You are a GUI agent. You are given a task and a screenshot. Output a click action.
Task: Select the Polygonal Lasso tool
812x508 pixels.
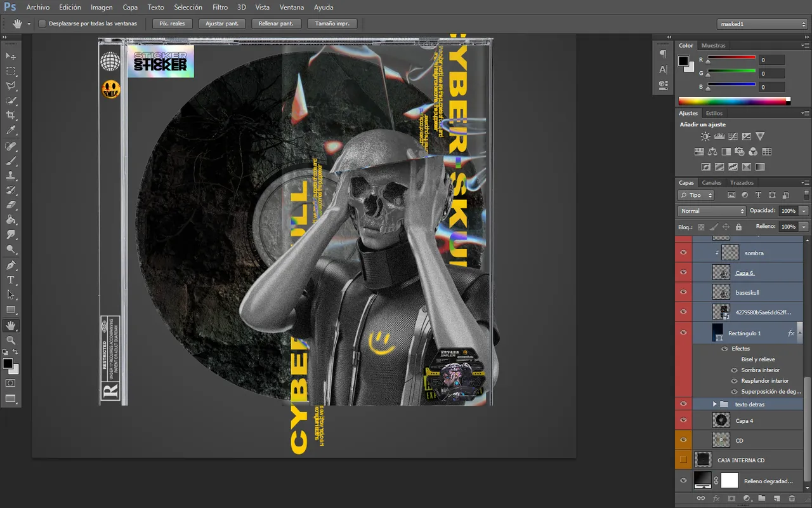[x=11, y=86]
